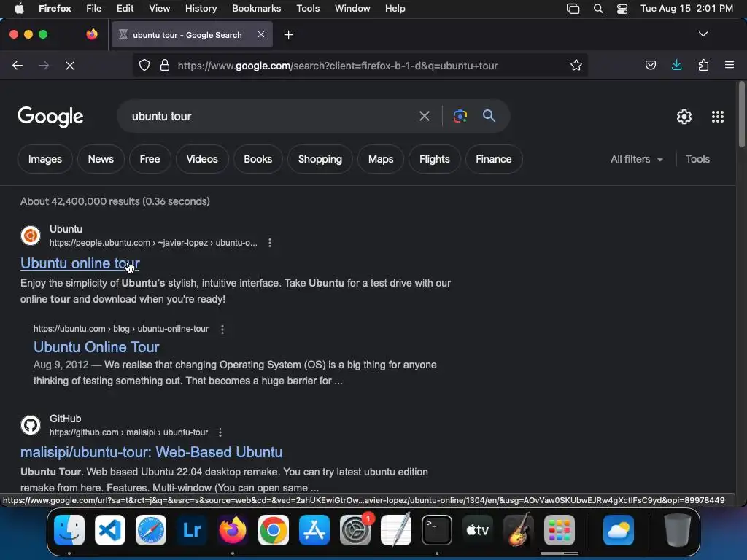Open the View menu
The width and height of the screenshot is (747, 560).
point(159,9)
